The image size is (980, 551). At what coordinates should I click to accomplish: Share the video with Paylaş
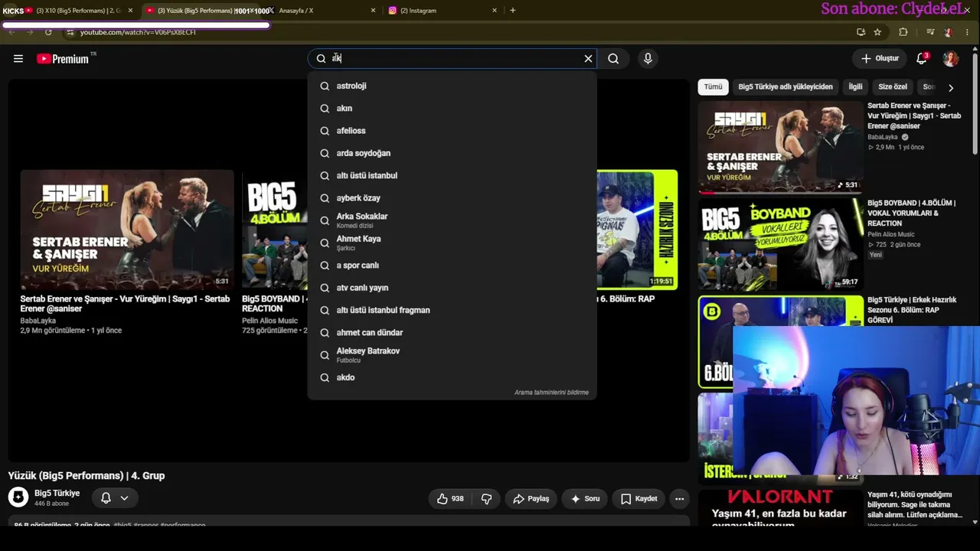coord(531,499)
